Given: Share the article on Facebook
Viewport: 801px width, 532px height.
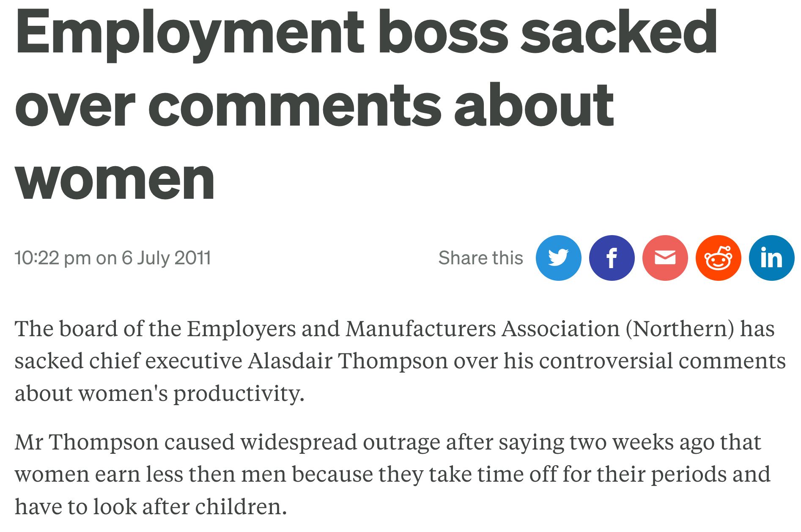Looking at the screenshot, I should tap(612, 258).
